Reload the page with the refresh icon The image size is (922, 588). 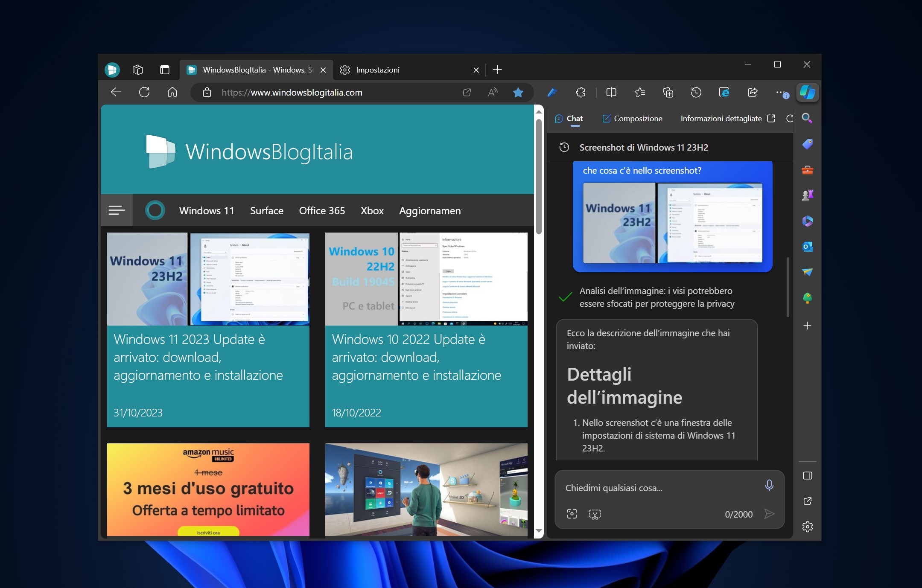pos(144,92)
